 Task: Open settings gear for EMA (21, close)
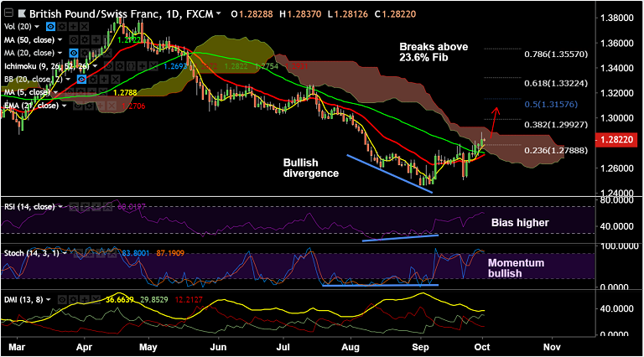tap(89, 106)
